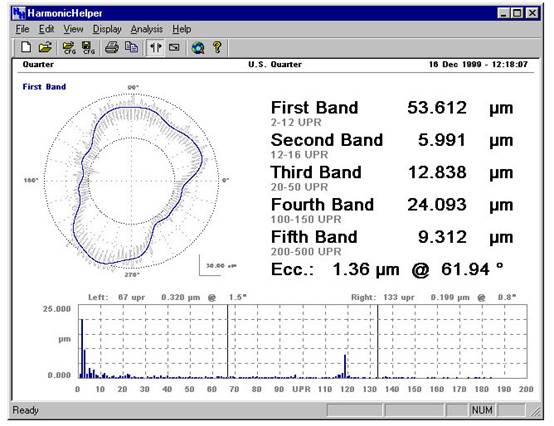Open the Analysis menu
This screenshot has width=554, height=426.
(x=147, y=29)
